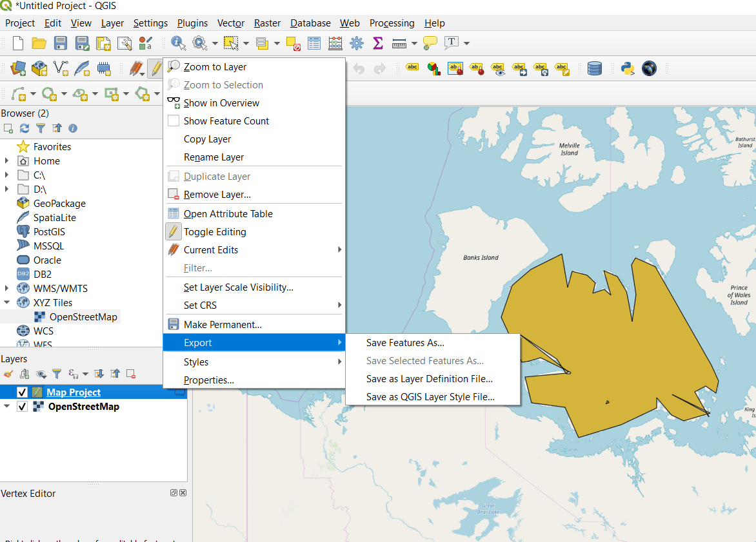Click the Processing Toolbox gear icon

[x=357, y=43]
